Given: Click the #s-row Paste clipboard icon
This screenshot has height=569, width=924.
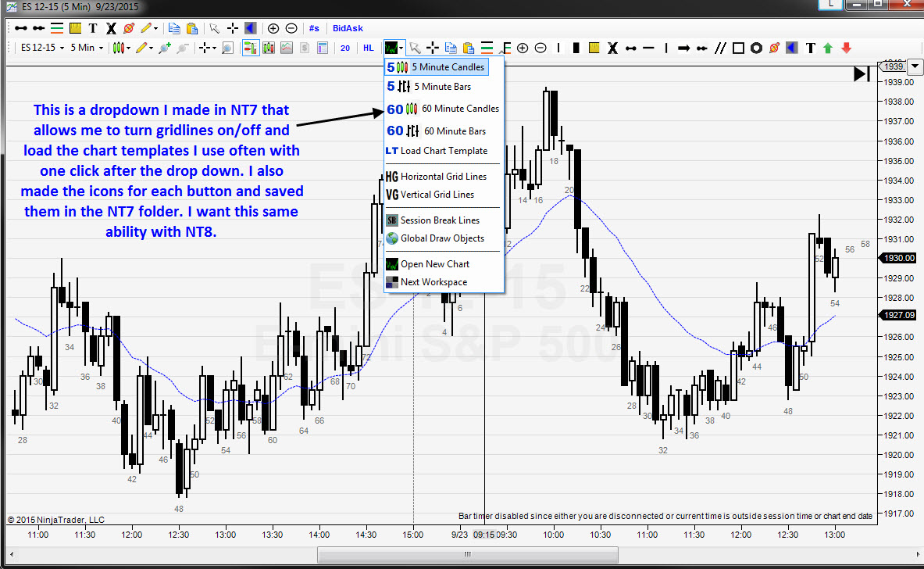Looking at the screenshot, I should click(192, 28).
